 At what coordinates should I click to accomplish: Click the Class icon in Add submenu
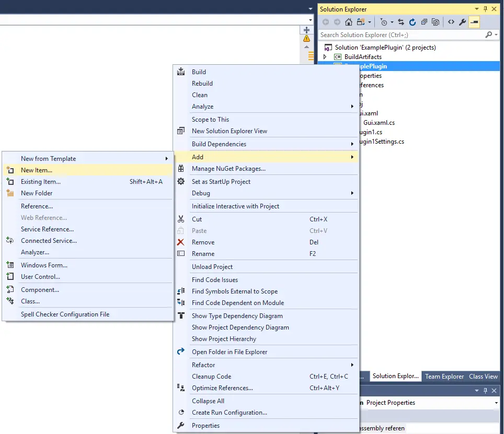point(10,301)
